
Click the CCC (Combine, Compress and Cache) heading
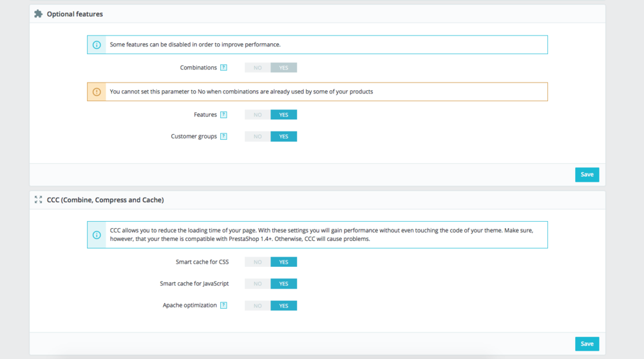105,200
